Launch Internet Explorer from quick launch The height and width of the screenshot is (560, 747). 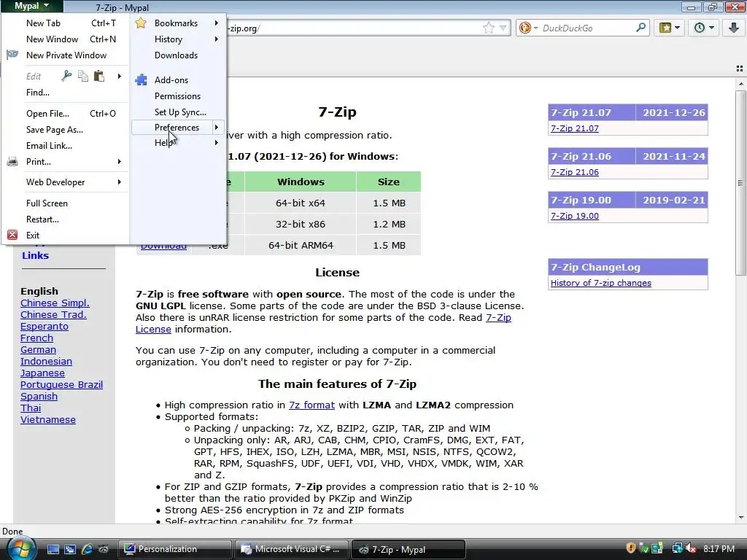click(87, 549)
